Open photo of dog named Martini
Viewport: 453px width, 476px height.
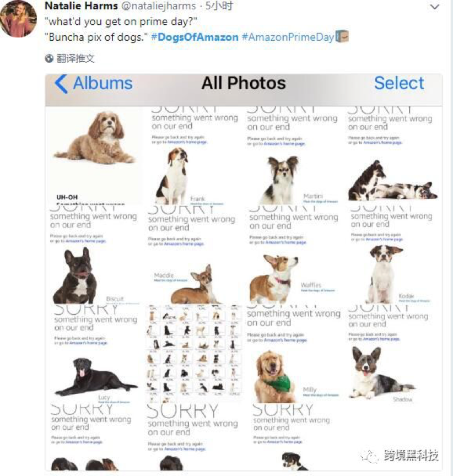(x=292, y=155)
